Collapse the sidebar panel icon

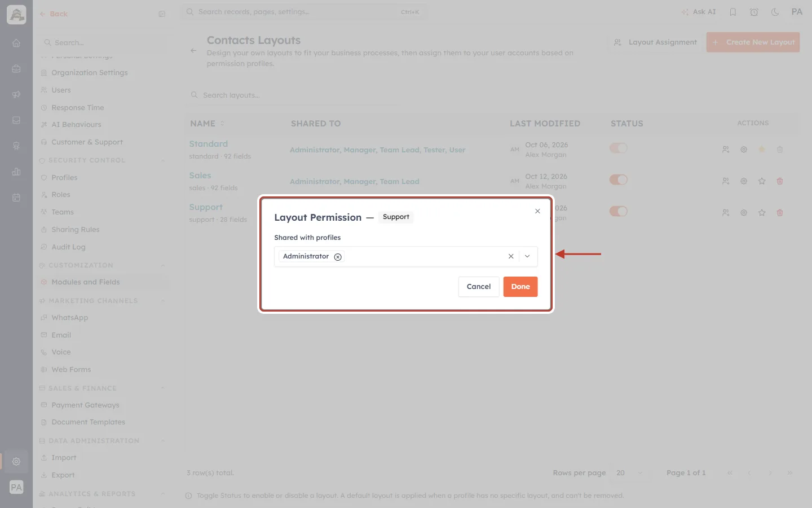162,14
